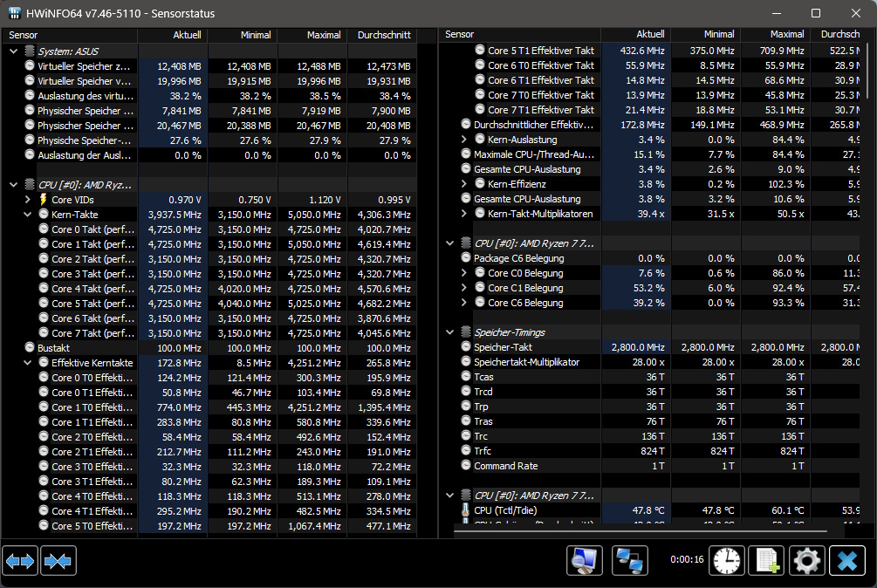Click the Tcas sensor circle icon
This screenshot has width=877, height=588.
(x=466, y=376)
